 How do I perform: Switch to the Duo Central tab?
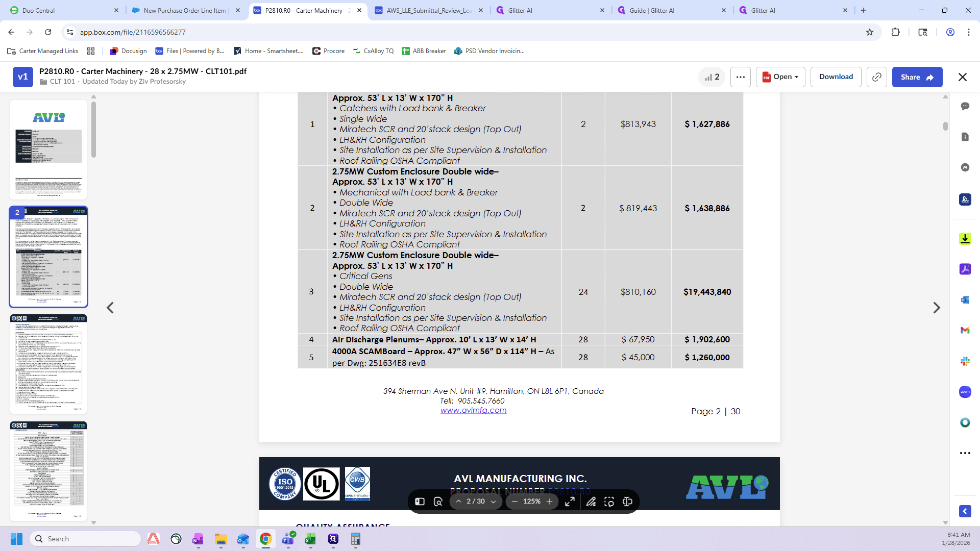[64, 10]
